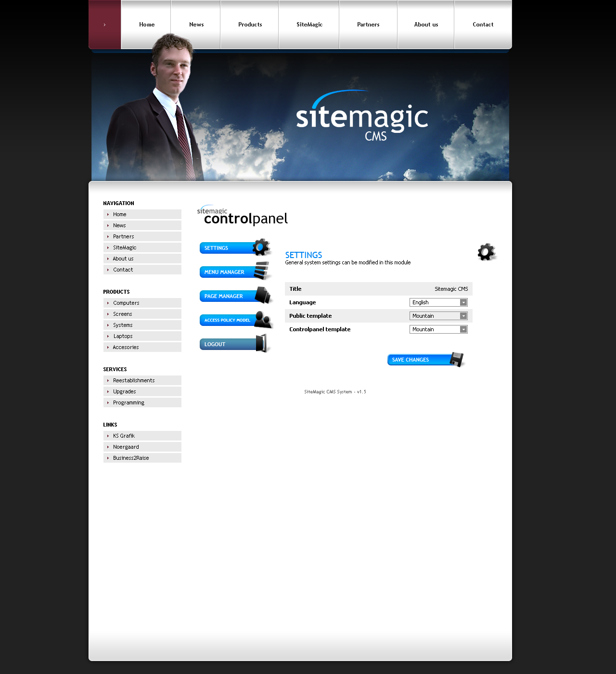
Task: Click the SiteMagic CMS System v1.5 footer text
Action: (335, 392)
